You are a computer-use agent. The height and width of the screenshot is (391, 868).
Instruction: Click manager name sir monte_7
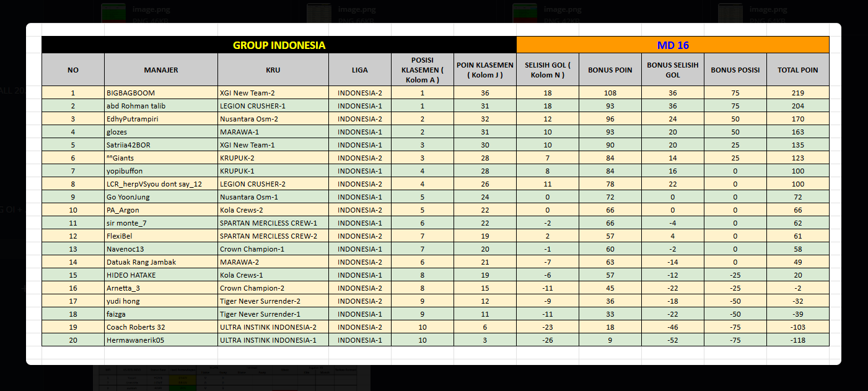pos(126,223)
